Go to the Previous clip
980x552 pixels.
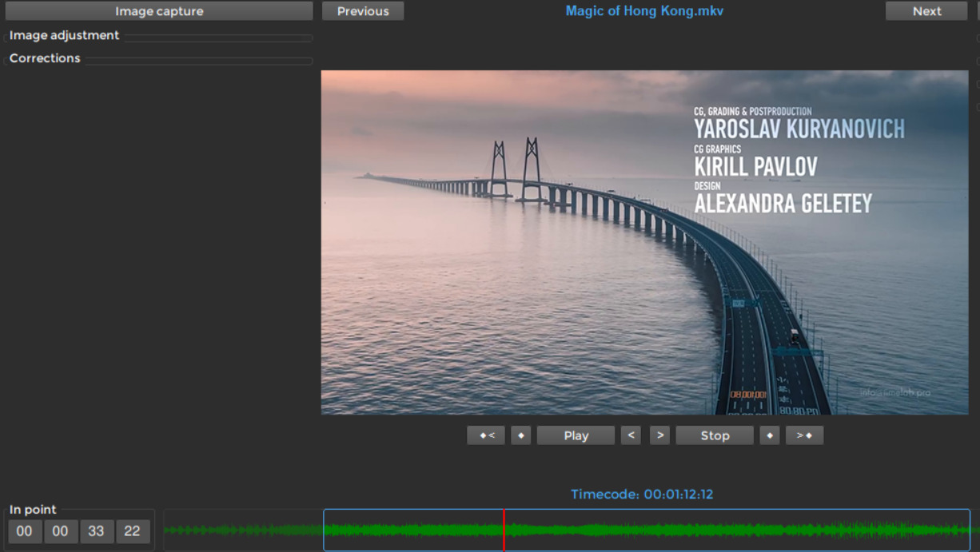[363, 11]
